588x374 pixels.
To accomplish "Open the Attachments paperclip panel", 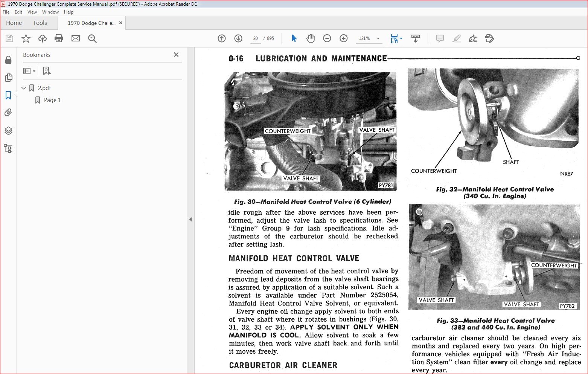I will (x=8, y=113).
